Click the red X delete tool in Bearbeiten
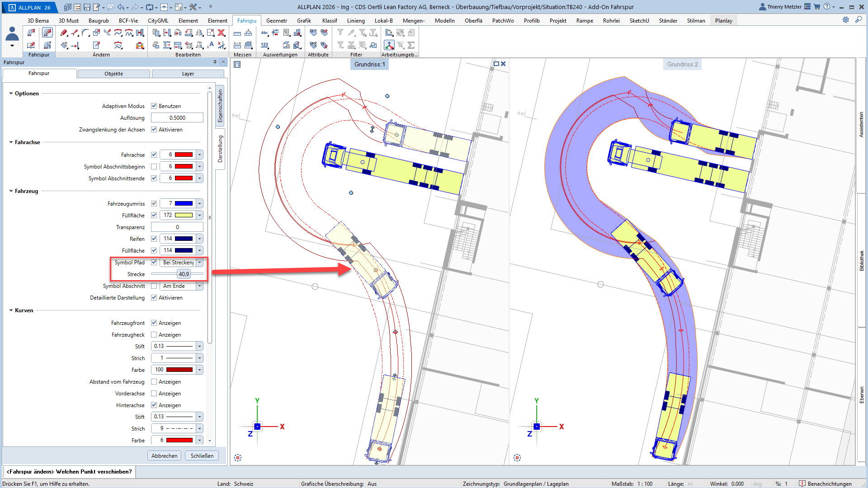Image resolution: width=868 pixels, height=488 pixels. (x=221, y=33)
